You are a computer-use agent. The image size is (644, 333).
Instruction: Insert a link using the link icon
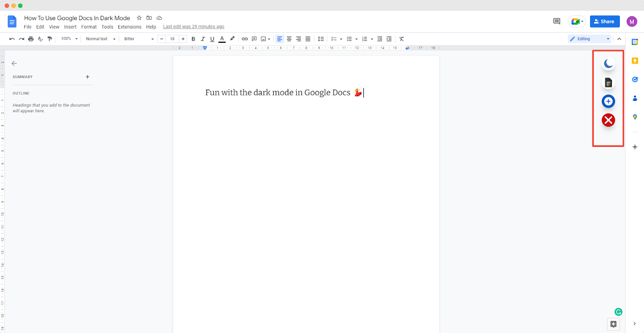click(245, 39)
